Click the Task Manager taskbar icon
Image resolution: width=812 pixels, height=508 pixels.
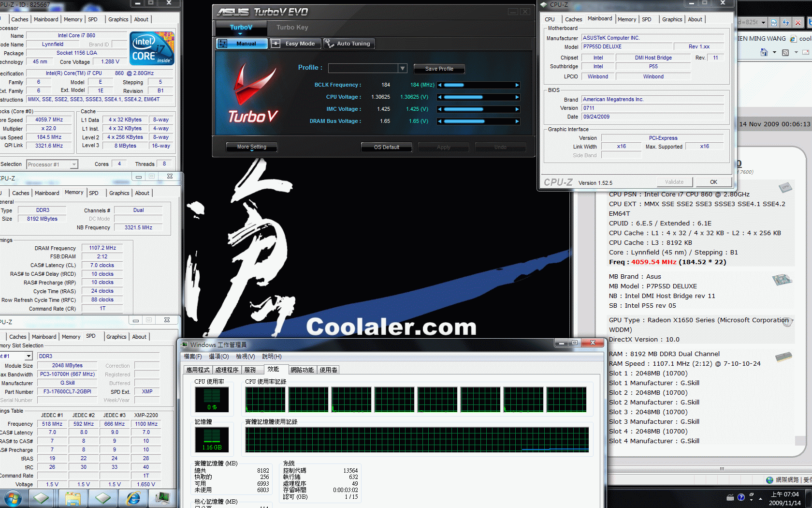[x=163, y=498]
